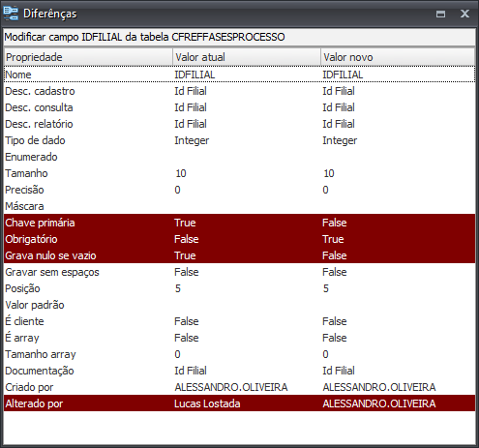The width and height of the screenshot is (479, 448).
Task: Select the Criado por row
Action: pyautogui.click(x=239, y=387)
